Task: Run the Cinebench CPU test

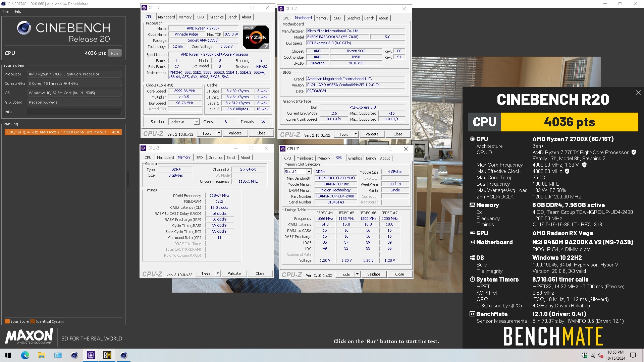Action: click(x=115, y=53)
